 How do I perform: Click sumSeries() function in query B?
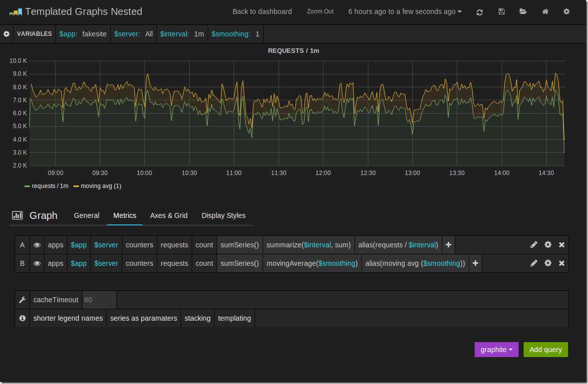239,263
